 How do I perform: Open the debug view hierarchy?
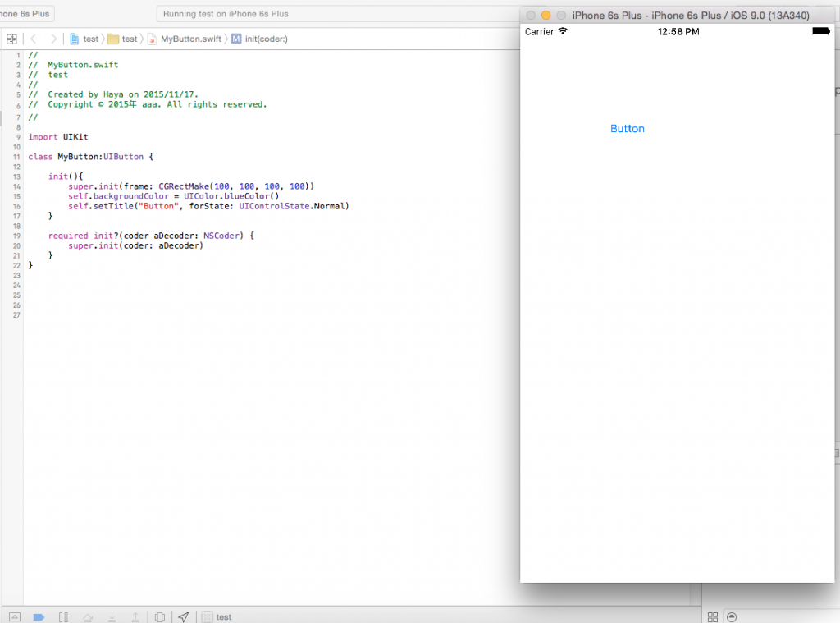pyautogui.click(x=160, y=617)
